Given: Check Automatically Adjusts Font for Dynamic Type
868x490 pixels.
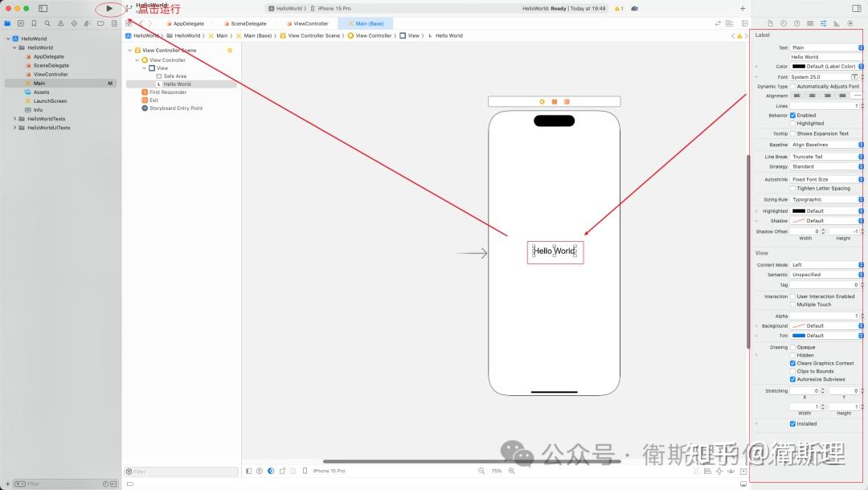Looking at the screenshot, I should pyautogui.click(x=792, y=86).
